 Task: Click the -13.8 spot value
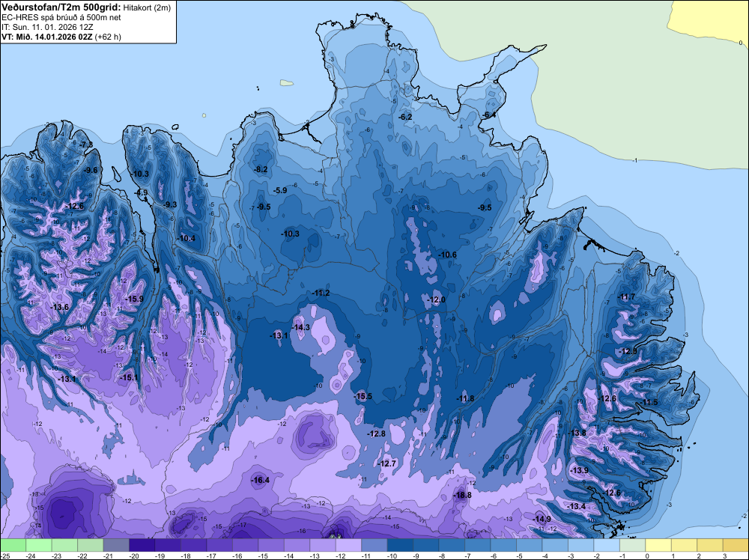577,433
